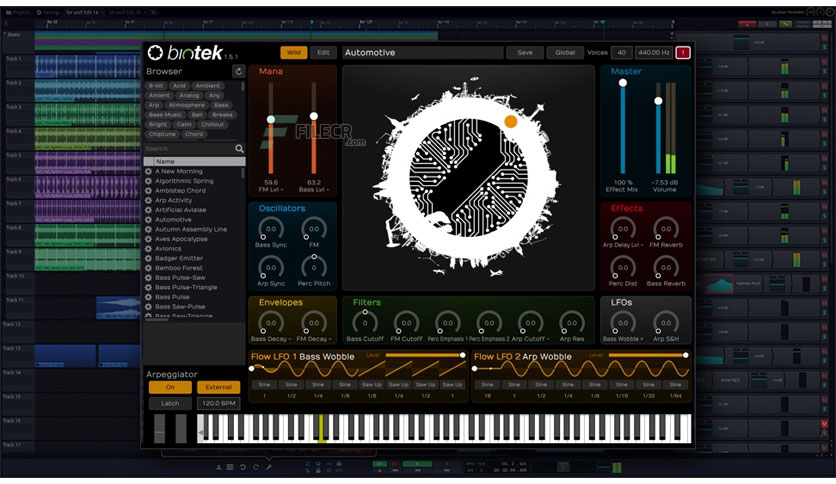Open first Sine shape selector in Flow LFO 2
836x484 pixels.
point(487,384)
